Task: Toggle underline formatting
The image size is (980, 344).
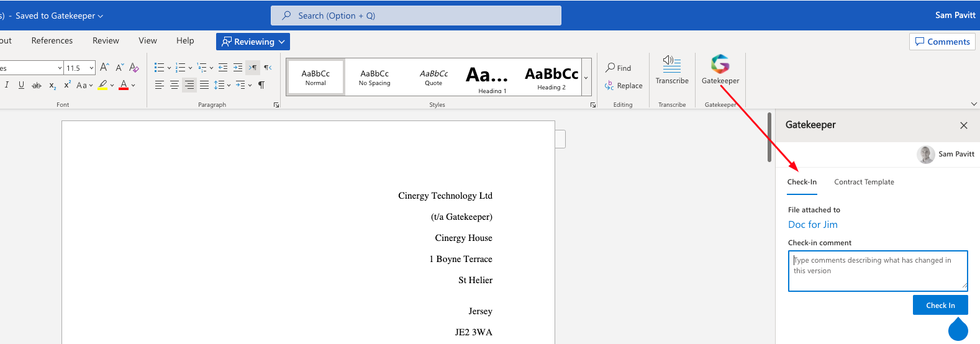Action: pos(21,85)
